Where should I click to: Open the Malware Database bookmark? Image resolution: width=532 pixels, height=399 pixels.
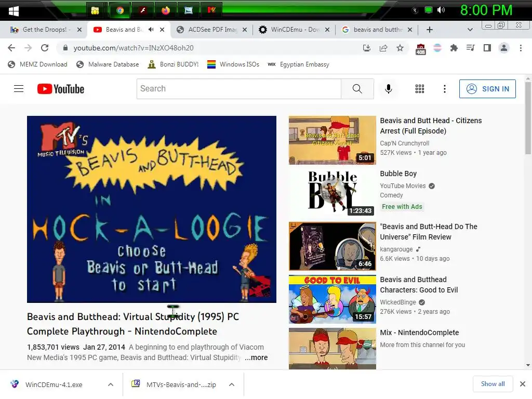pos(108,64)
